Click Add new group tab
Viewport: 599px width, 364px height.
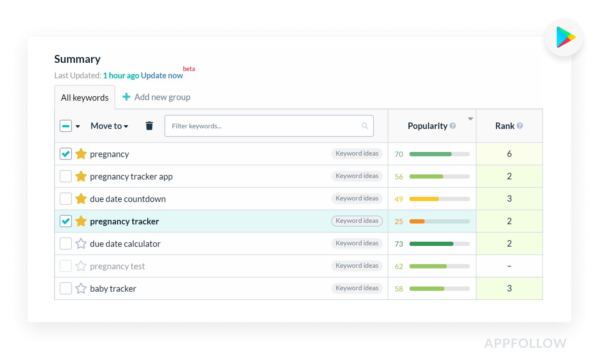162,97
